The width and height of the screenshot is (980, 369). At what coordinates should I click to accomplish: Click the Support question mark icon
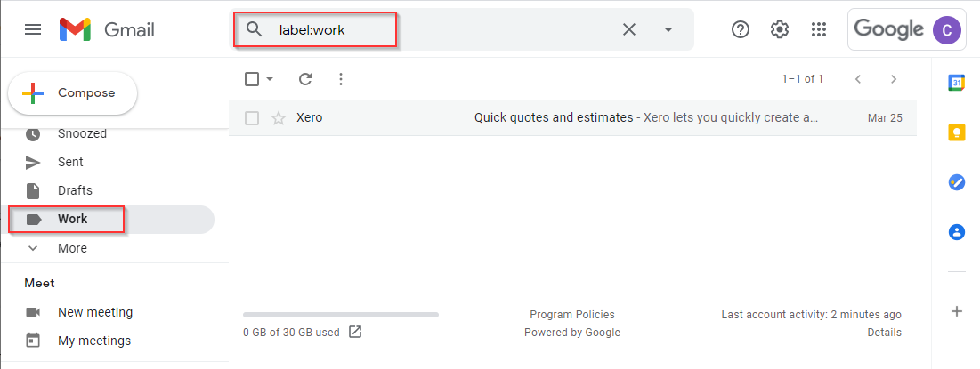click(x=741, y=29)
